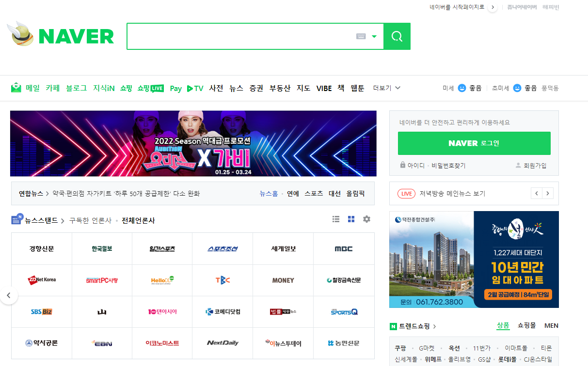Open the mail envelope icon
The height and width of the screenshot is (366, 588).
[x=16, y=88]
